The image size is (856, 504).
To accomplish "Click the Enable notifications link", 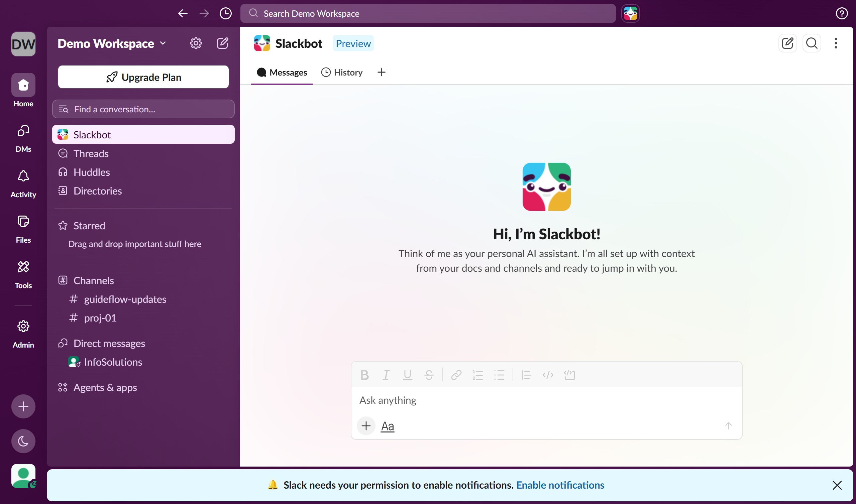I will pos(560,485).
